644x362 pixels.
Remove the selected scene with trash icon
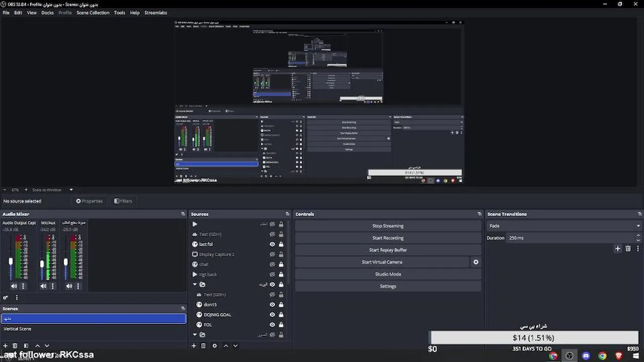click(x=15, y=346)
